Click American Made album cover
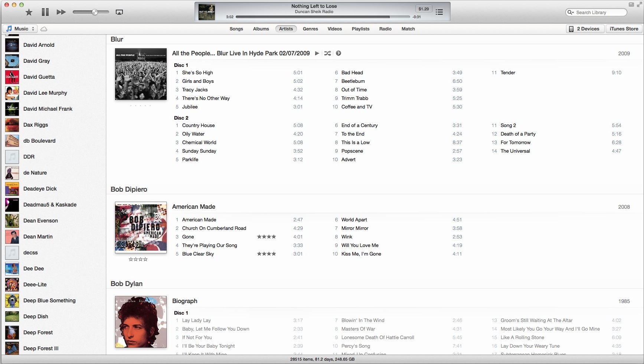644x364 pixels. point(141,227)
